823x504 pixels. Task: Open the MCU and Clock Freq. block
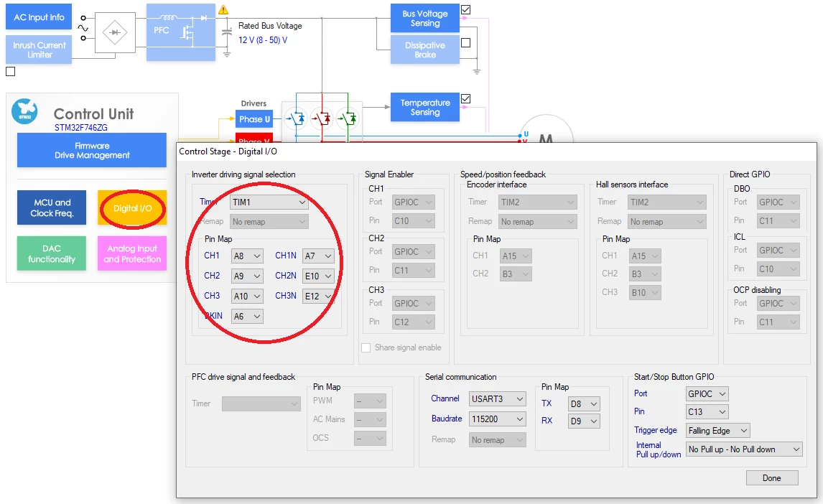[52, 207]
